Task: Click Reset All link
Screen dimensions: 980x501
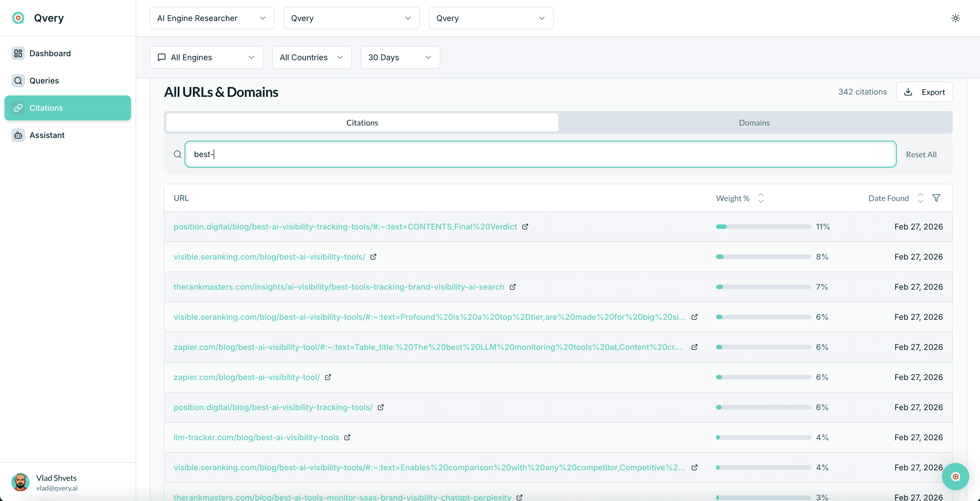Action: tap(921, 155)
